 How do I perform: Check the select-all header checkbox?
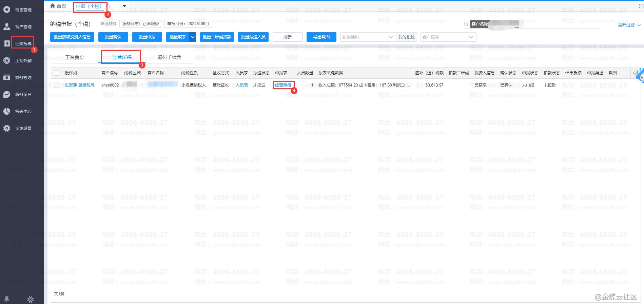[57, 73]
